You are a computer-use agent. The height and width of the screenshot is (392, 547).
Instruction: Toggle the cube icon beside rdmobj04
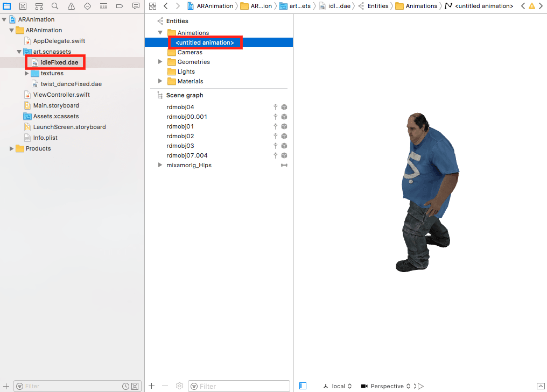coord(284,107)
